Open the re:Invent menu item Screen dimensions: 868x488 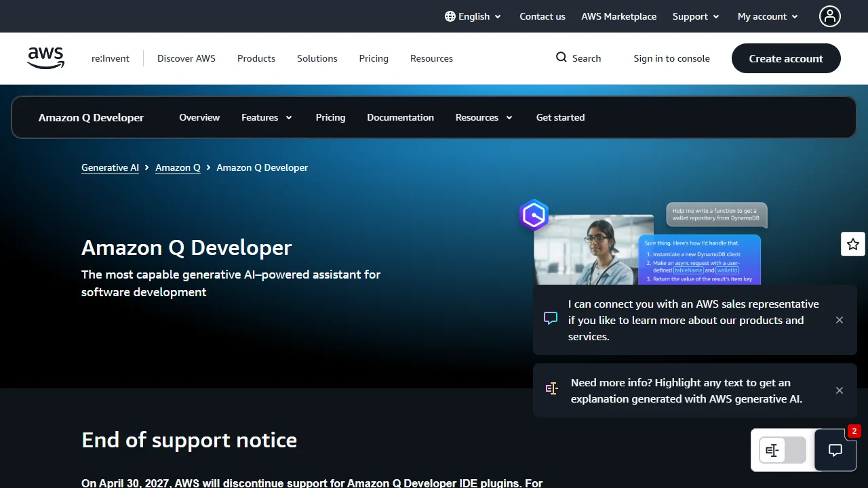coord(111,58)
